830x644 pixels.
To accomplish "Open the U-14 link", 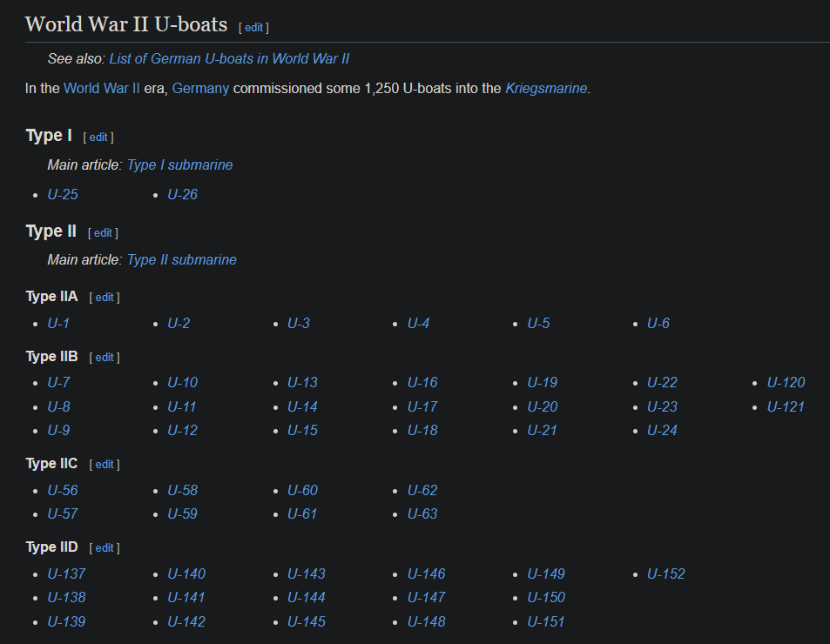I will click(x=303, y=407).
